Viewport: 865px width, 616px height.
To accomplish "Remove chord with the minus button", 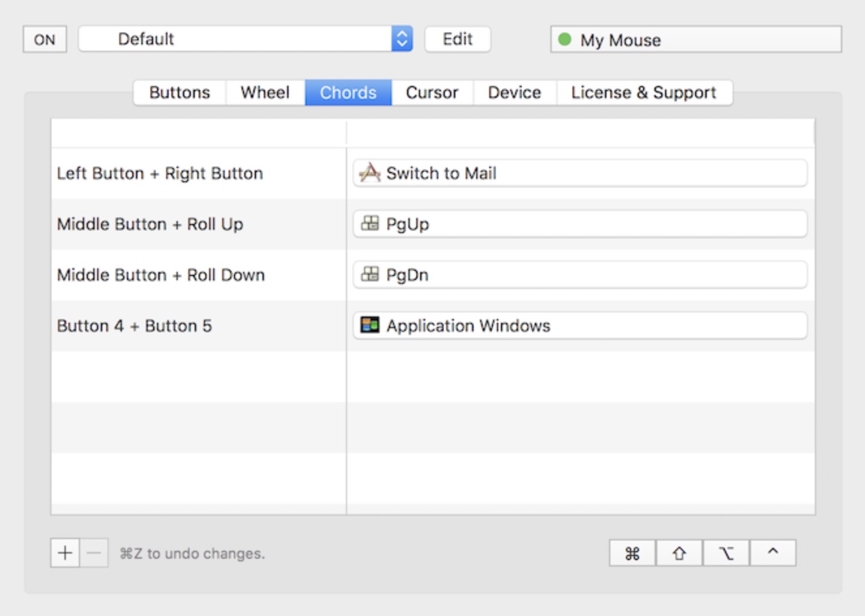I will pyautogui.click(x=94, y=553).
